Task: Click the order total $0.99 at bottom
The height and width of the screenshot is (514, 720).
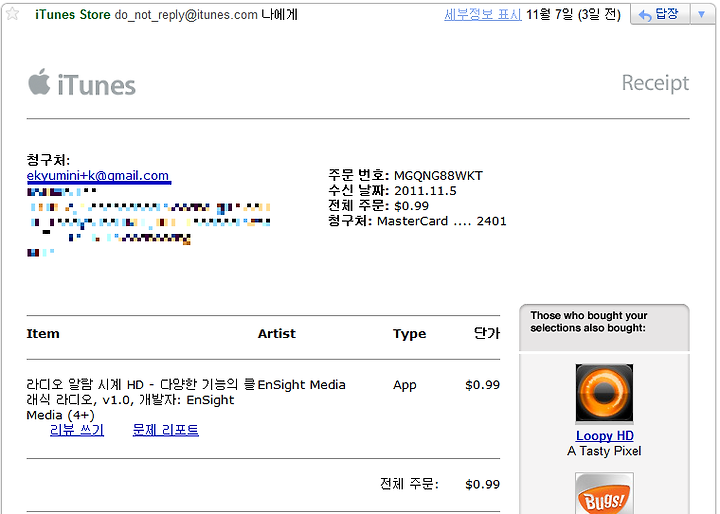Action: click(482, 484)
